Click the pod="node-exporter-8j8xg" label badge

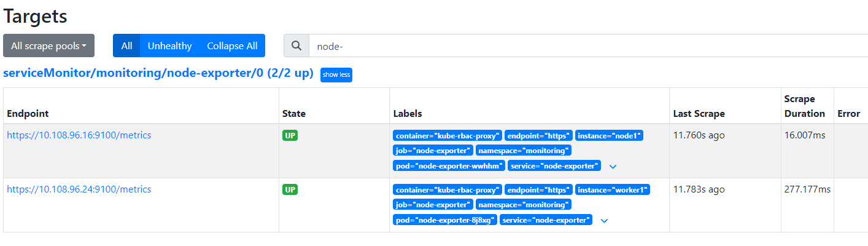coord(445,220)
